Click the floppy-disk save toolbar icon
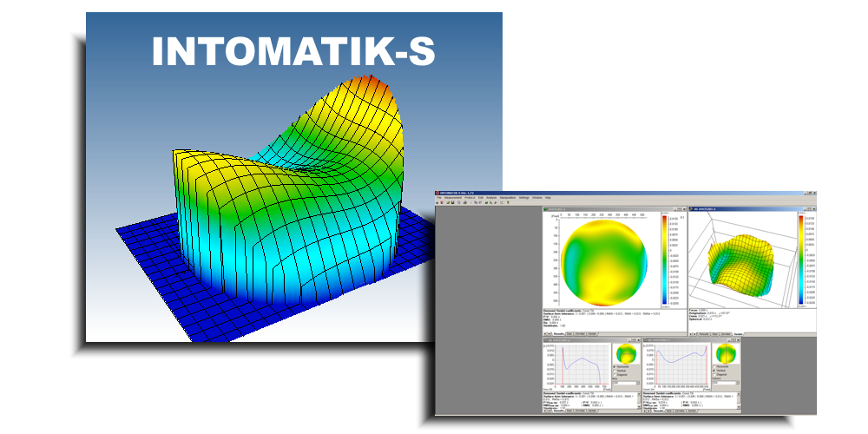Viewport: 868px width, 434px height. tap(453, 202)
